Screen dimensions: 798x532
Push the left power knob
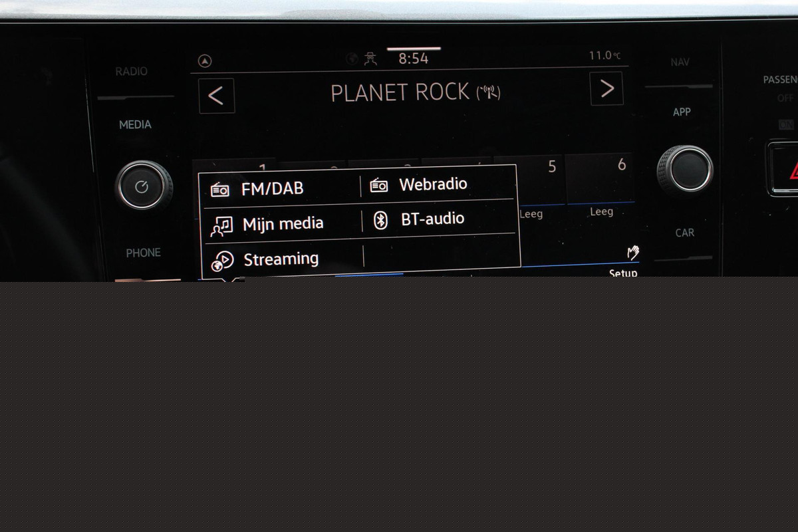(x=144, y=186)
